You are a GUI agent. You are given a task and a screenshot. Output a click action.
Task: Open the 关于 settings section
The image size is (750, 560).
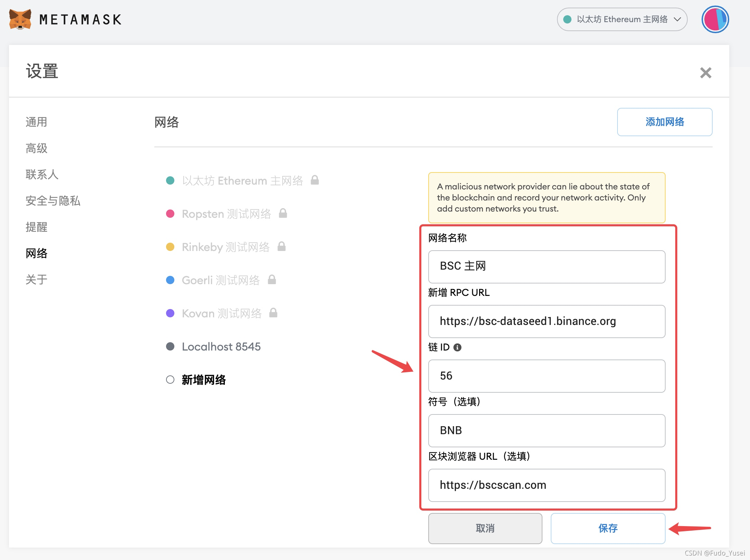point(36,280)
